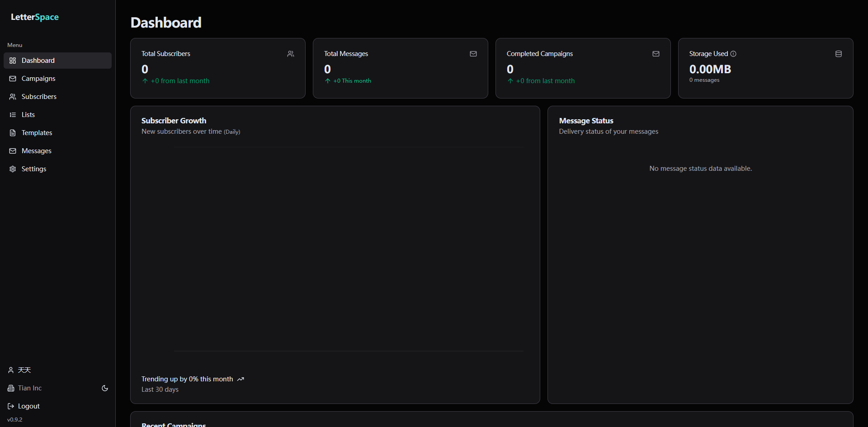Click the LetterSpace logo
Screen dimensions: 868x427
pyautogui.click(x=35, y=17)
